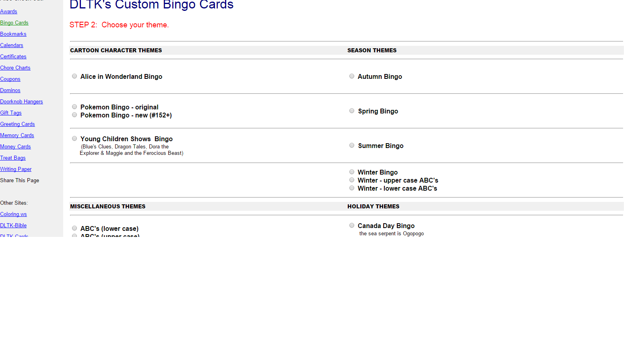The image size is (644, 362).
Task: Choose Summer Bingo radio button
Action: pyautogui.click(x=352, y=145)
